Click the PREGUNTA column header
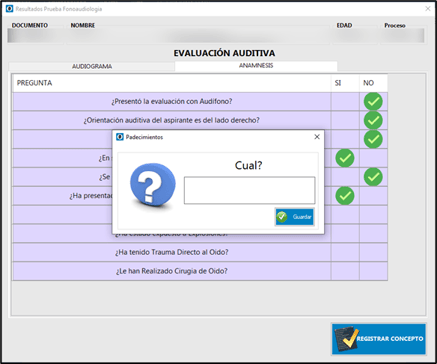The image size is (437, 364). tap(171, 83)
